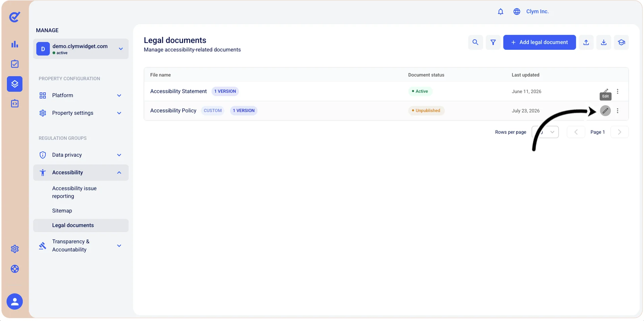Open the graduation cap help icon
The width and height of the screenshot is (644, 321).
click(621, 42)
